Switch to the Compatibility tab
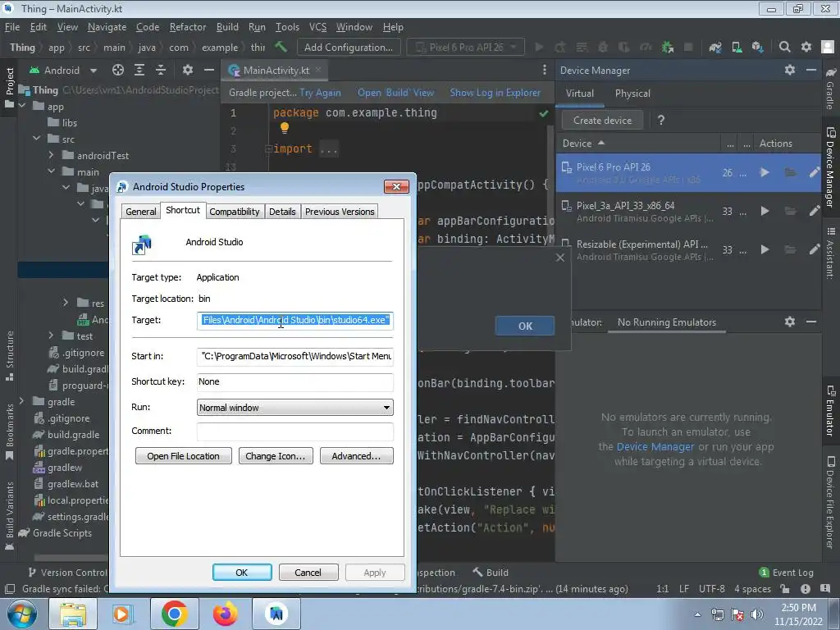The height and width of the screenshot is (630, 840). click(x=234, y=212)
